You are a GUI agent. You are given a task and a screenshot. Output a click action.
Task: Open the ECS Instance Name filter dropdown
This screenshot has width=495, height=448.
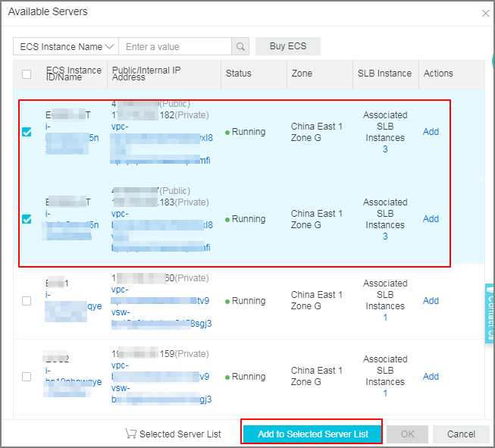click(x=66, y=46)
